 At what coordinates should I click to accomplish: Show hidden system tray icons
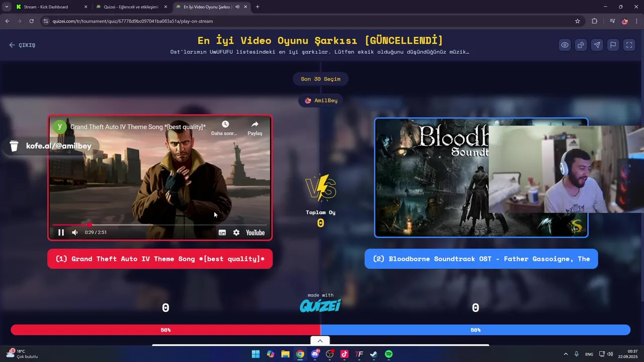[x=566, y=354]
